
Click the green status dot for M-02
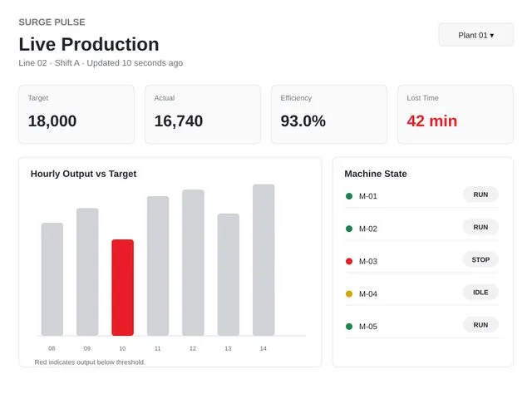coord(349,229)
